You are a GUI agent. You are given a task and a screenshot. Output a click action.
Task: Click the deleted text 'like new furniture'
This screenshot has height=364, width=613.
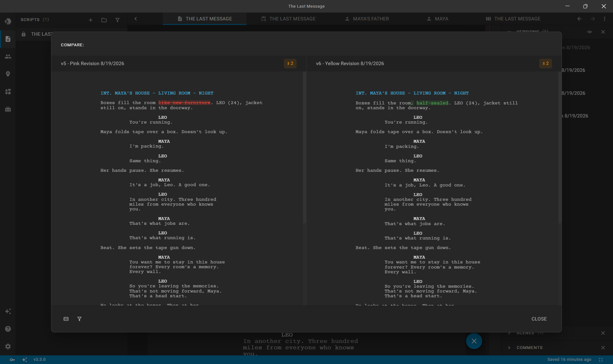point(185,103)
